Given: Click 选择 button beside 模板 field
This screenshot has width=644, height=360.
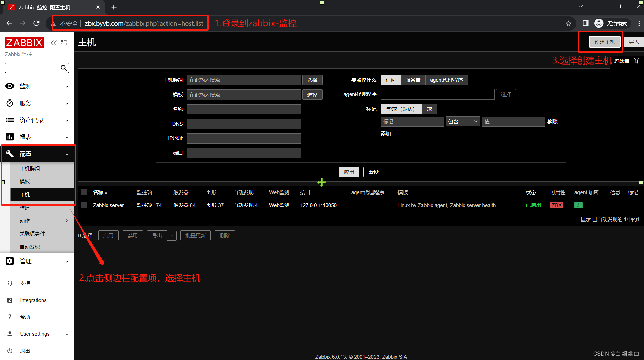Looking at the screenshot, I should click(312, 95).
